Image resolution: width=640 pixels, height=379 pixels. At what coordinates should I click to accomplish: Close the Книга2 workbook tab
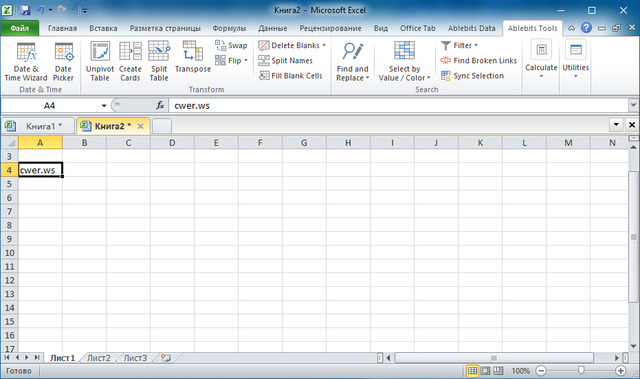(x=140, y=126)
